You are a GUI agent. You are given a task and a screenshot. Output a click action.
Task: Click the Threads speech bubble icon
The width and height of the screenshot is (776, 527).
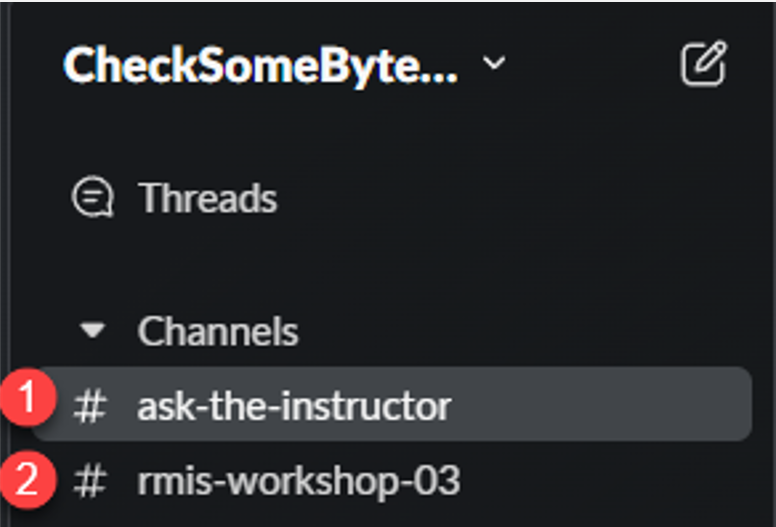point(93,198)
